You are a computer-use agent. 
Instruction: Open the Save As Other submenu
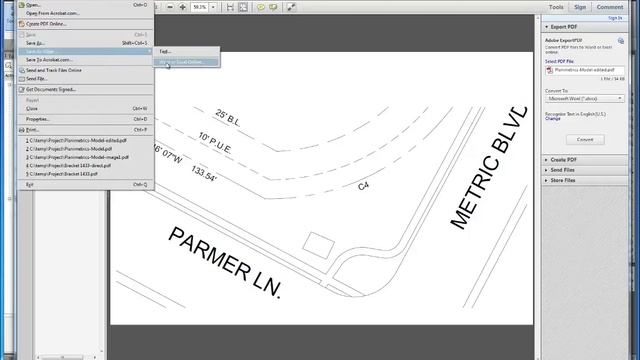tap(85, 51)
